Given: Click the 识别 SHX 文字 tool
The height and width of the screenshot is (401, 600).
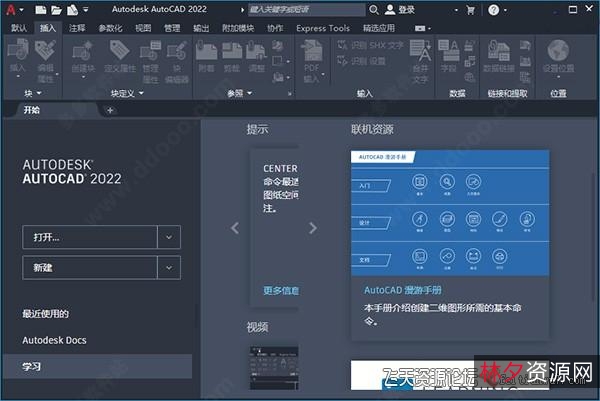Looking at the screenshot, I should pos(370,46).
